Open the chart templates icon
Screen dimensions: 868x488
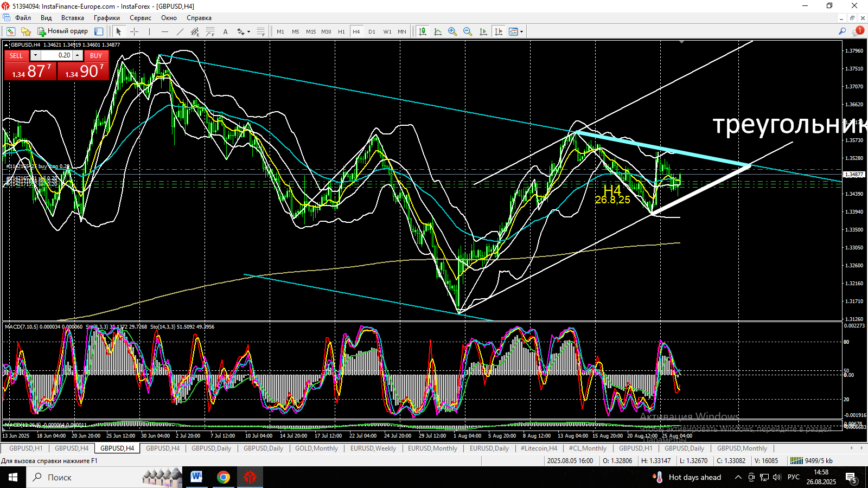coord(513,31)
